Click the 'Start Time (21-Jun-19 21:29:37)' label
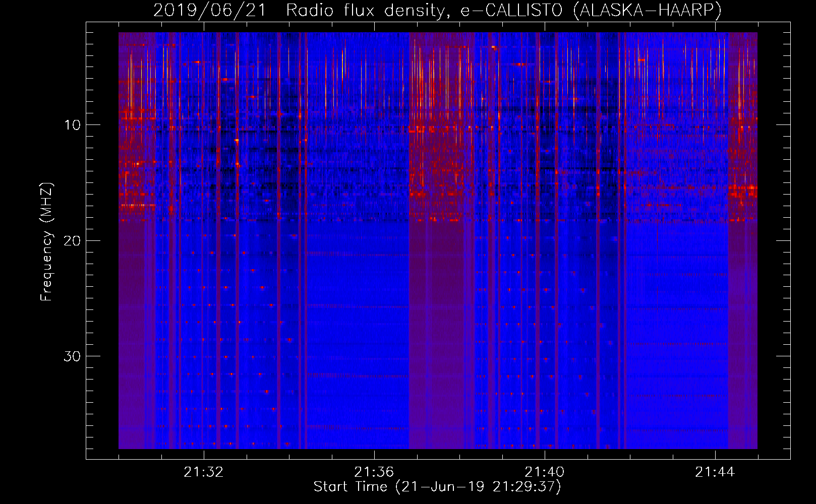 point(437,487)
